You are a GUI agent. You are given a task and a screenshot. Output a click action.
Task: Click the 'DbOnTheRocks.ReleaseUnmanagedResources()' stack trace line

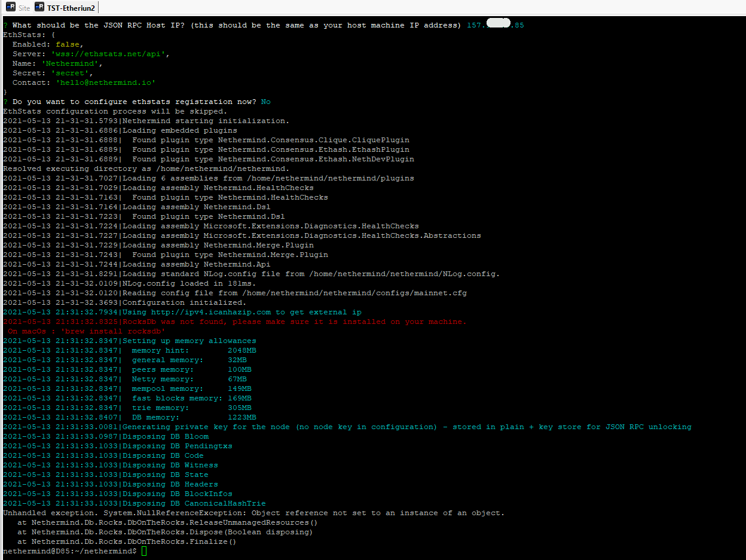168,522
